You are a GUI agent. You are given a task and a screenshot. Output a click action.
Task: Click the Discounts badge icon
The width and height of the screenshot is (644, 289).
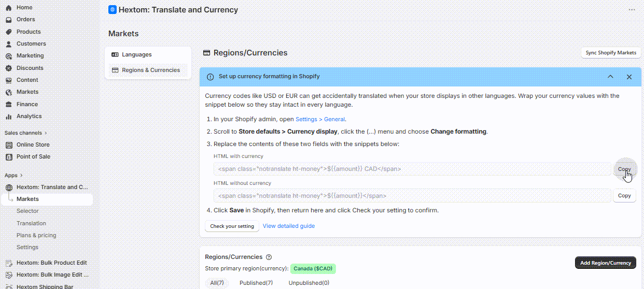pyautogui.click(x=9, y=68)
